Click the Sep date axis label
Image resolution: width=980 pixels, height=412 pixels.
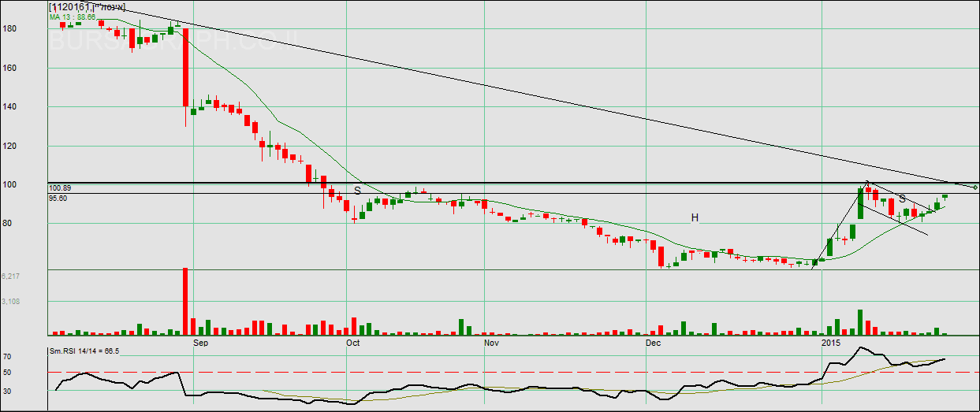(200, 343)
